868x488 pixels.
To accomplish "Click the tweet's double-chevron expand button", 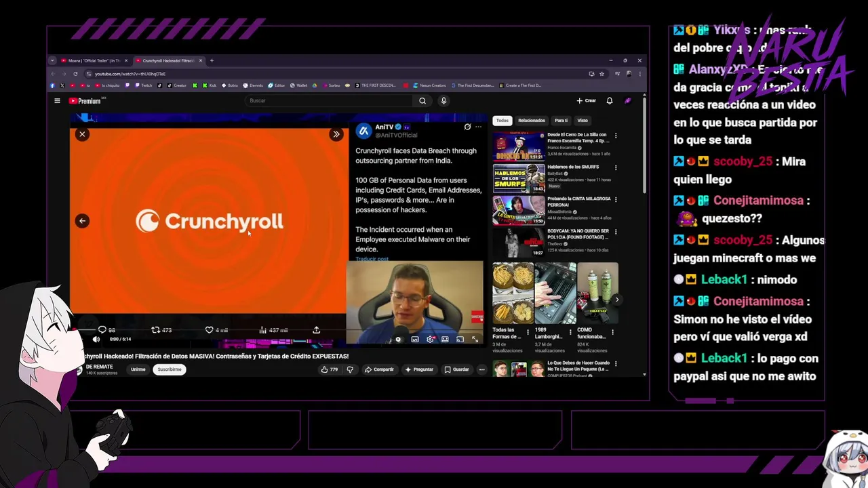I will [336, 134].
